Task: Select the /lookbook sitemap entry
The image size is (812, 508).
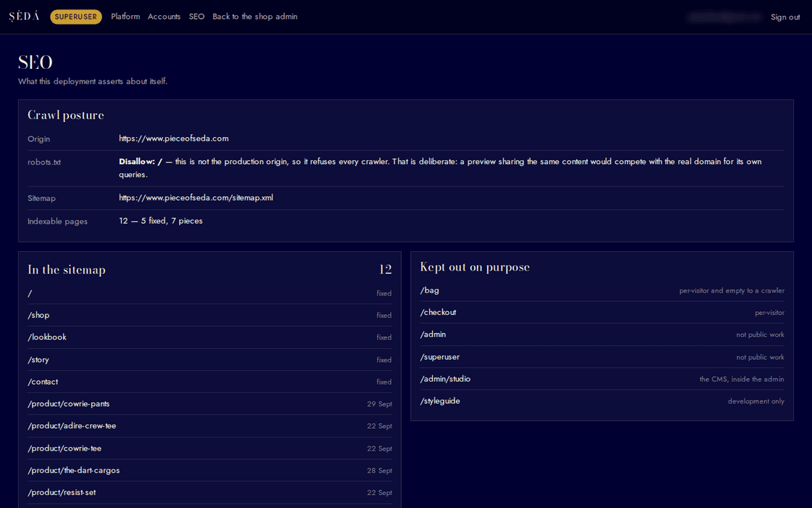Action: point(210,337)
